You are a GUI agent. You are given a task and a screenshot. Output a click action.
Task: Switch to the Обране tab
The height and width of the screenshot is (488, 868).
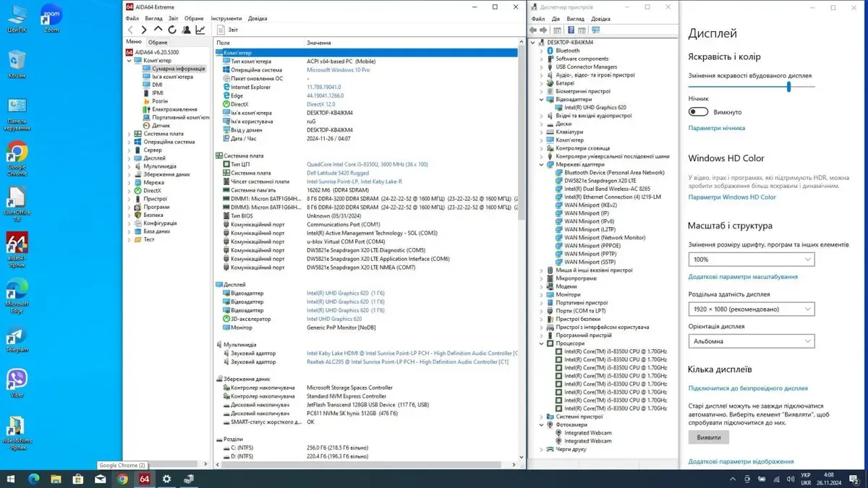[x=158, y=43]
